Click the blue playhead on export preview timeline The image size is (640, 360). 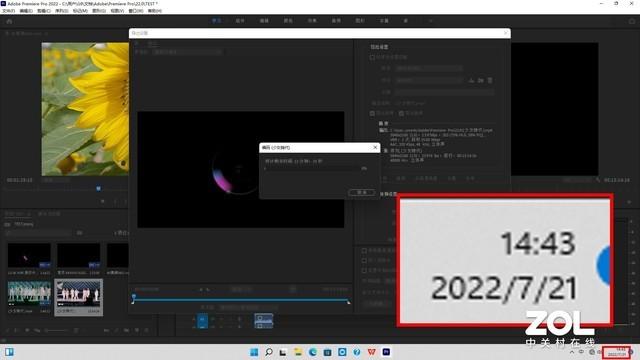(133, 298)
